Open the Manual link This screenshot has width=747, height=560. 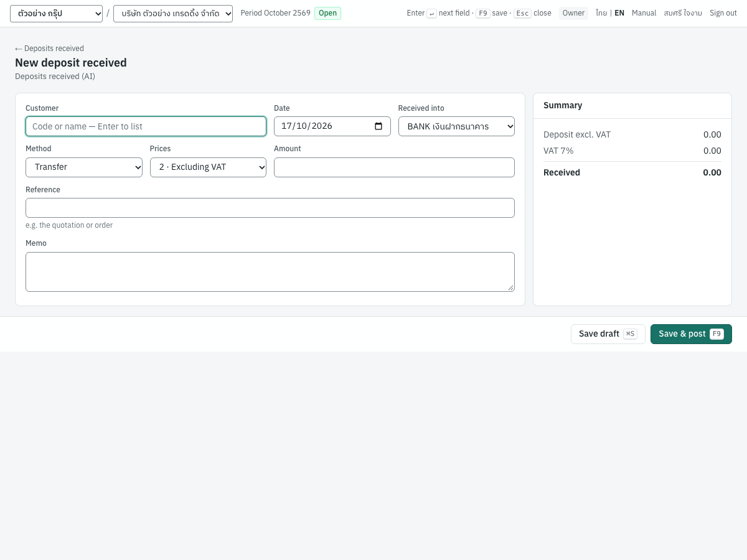(x=644, y=13)
